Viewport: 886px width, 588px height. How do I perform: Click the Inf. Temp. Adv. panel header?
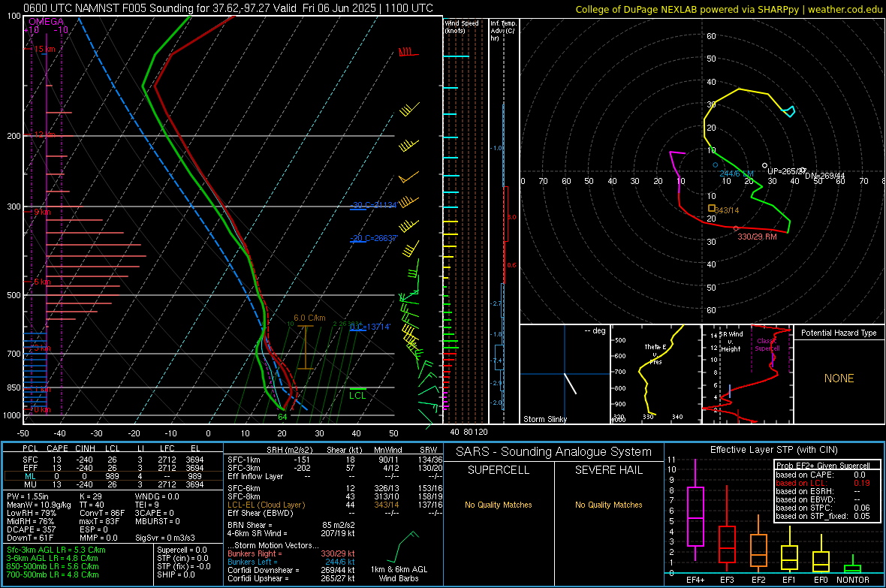pyautogui.click(x=503, y=31)
